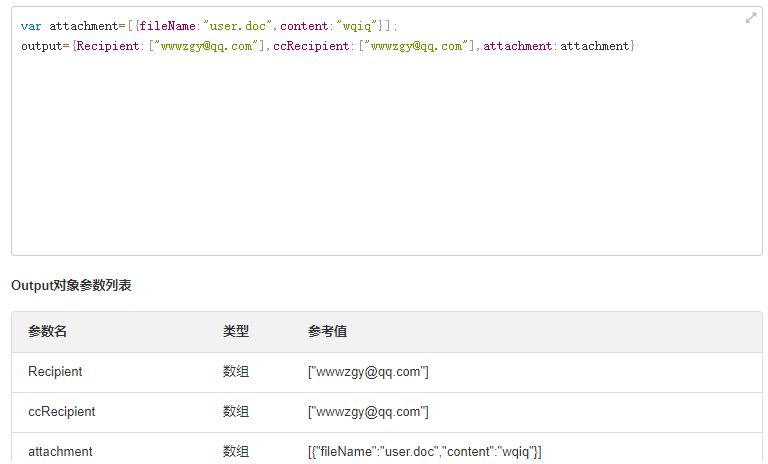Click the "数组" type in the attachment row

click(x=236, y=452)
